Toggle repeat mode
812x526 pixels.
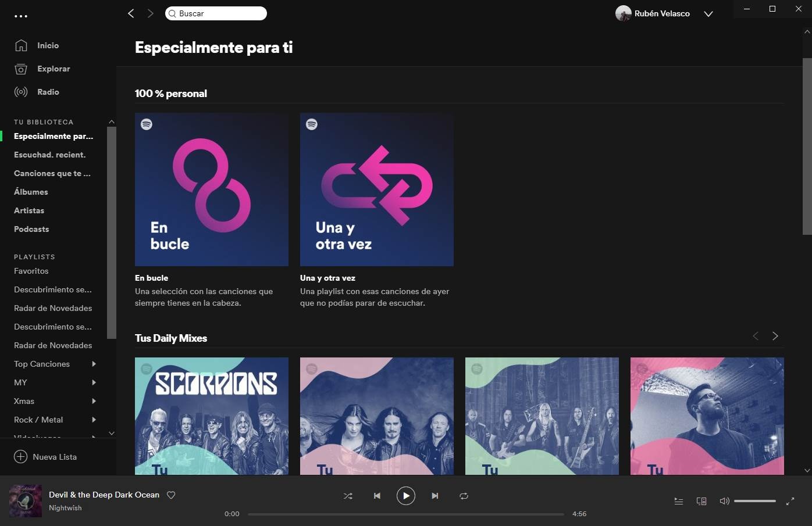[464, 496]
